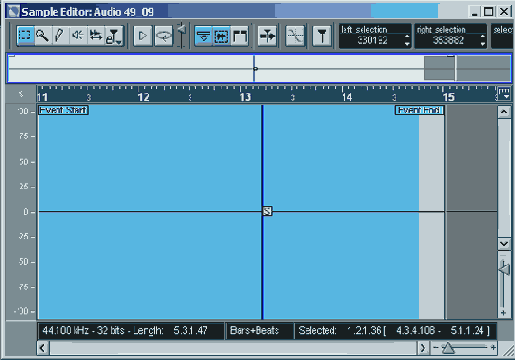Image resolution: width=515 pixels, height=360 pixels.
Task: Click bar 15 in the ruler
Action: tap(449, 97)
